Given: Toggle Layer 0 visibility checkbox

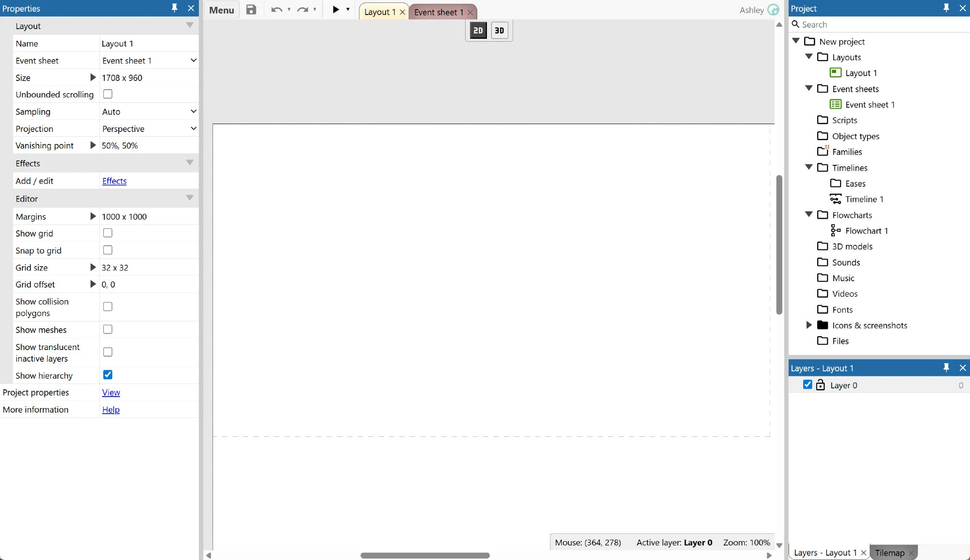Looking at the screenshot, I should pyautogui.click(x=808, y=384).
